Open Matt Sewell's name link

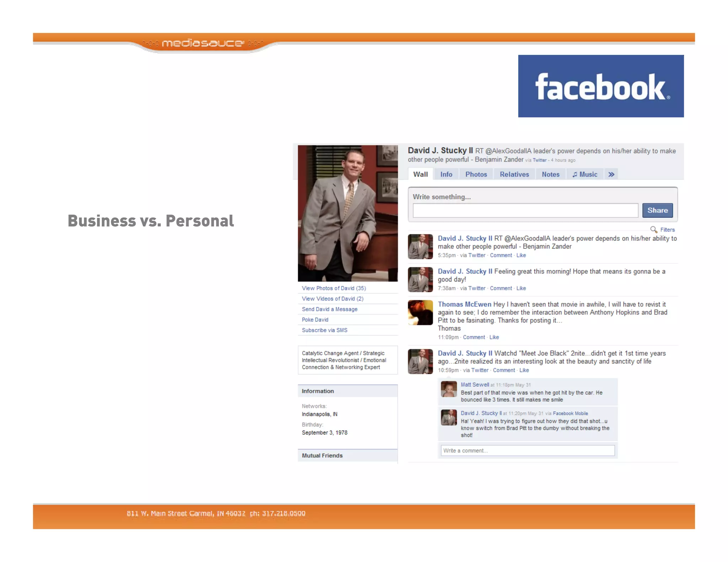(x=475, y=384)
